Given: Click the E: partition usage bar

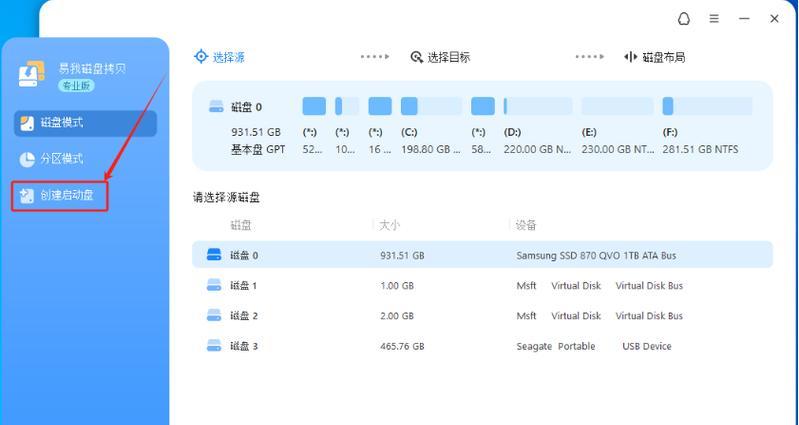Looking at the screenshot, I should pyautogui.click(x=617, y=106).
